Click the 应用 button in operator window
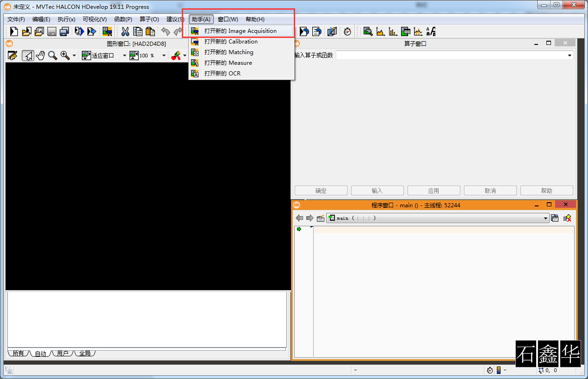588x379 pixels. [x=434, y=191]
